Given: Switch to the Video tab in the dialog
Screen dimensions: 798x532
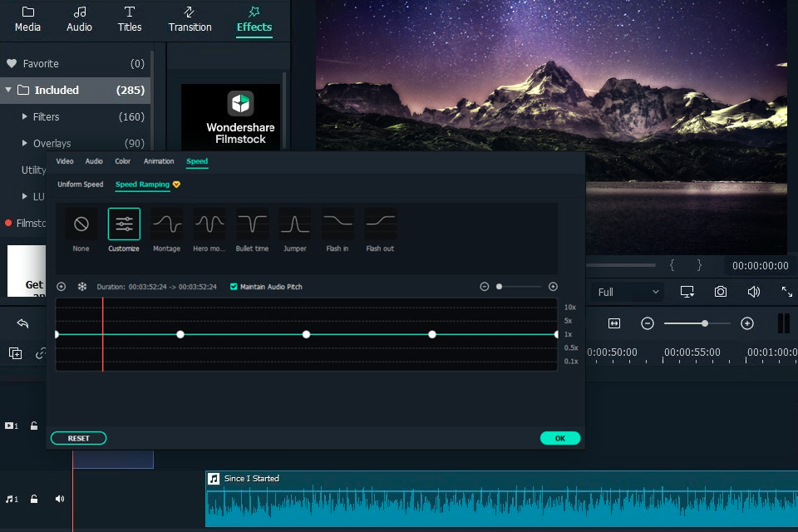Looking at the screenshot, I should 65,161.
